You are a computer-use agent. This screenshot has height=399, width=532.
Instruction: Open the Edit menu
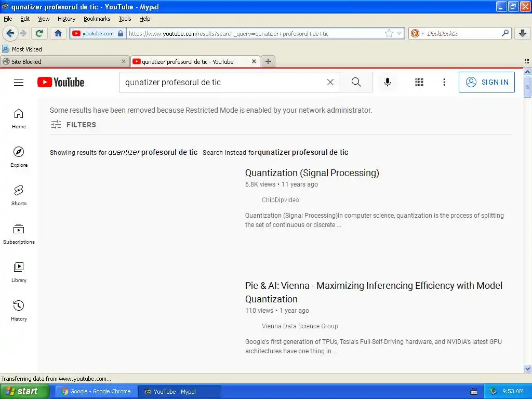pyautogui.click(x=25, y=19)
